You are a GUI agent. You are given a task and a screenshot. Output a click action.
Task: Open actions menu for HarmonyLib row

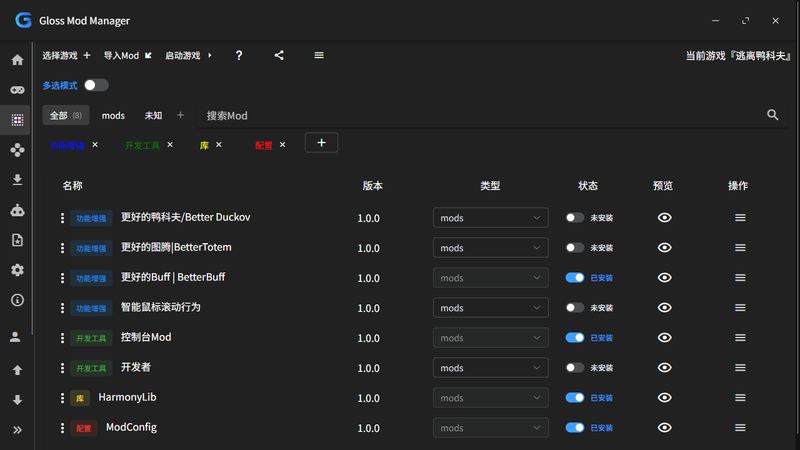point(740,398)
